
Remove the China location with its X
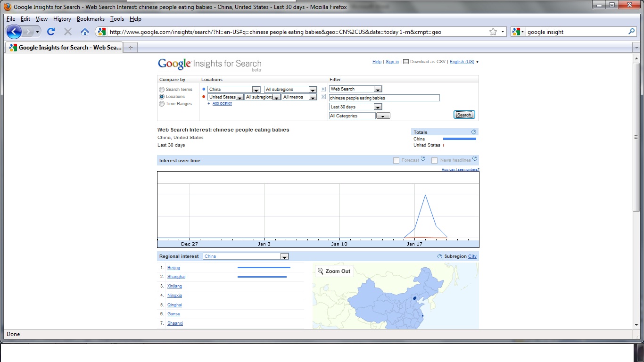[323, 89]
